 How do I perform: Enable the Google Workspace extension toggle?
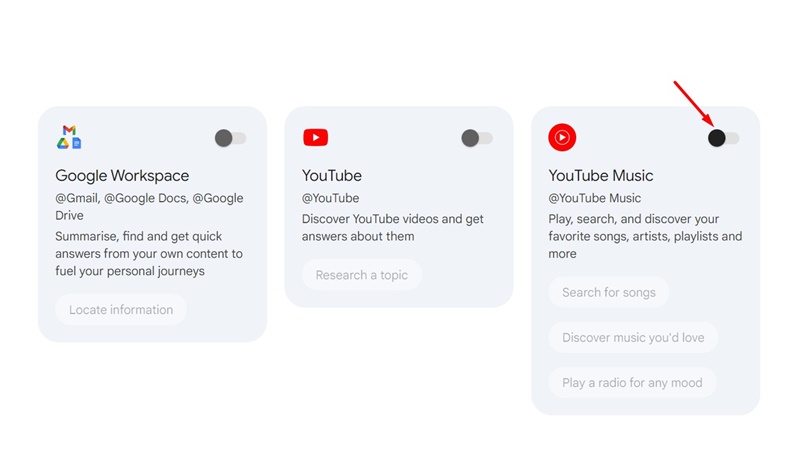230,138
